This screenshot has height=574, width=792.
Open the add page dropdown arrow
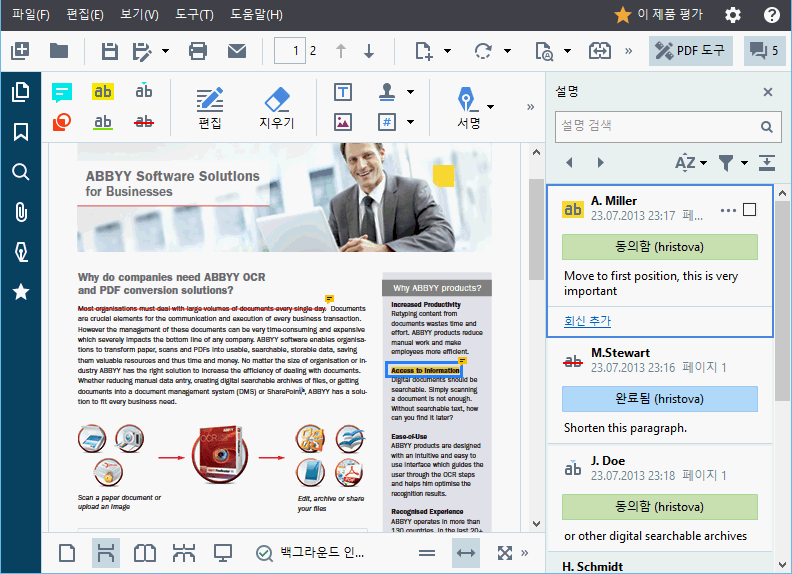click(447, 51)
